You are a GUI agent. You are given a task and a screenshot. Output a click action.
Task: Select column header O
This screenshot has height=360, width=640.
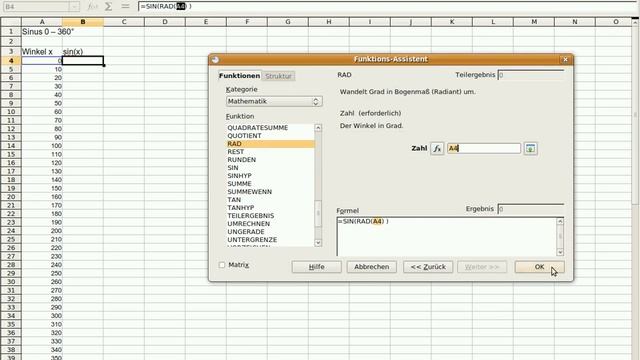pos(616,22)
